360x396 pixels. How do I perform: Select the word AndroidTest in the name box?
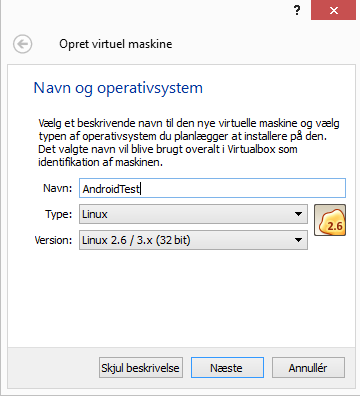(x=111, y=189)
